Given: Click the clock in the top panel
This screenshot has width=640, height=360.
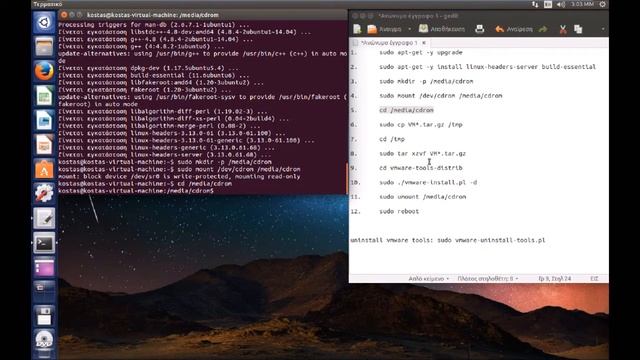Looking at the screenshot, I should tap(582, 4).
